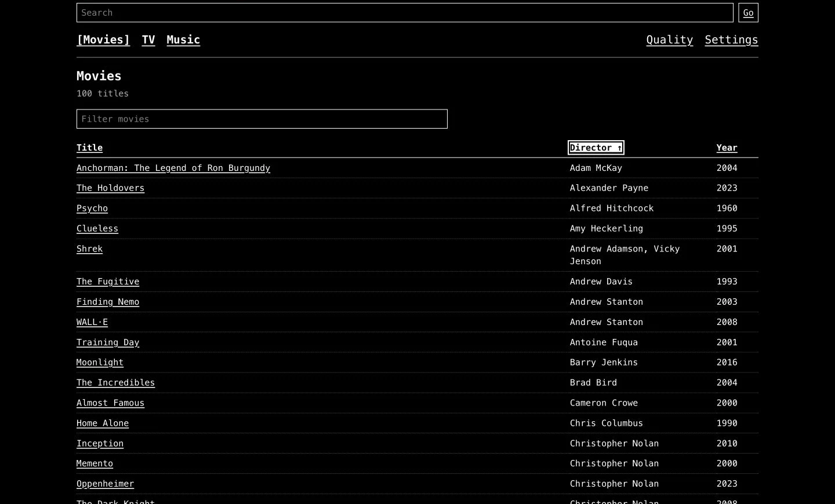The width and height of the screenshot is (835, 504).
Task: Click director cell Andrew Davis
Action: tap(601, 282)
